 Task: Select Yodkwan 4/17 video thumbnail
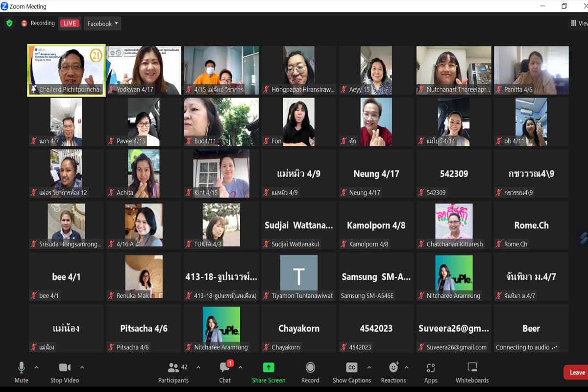(x=144, y=71)
